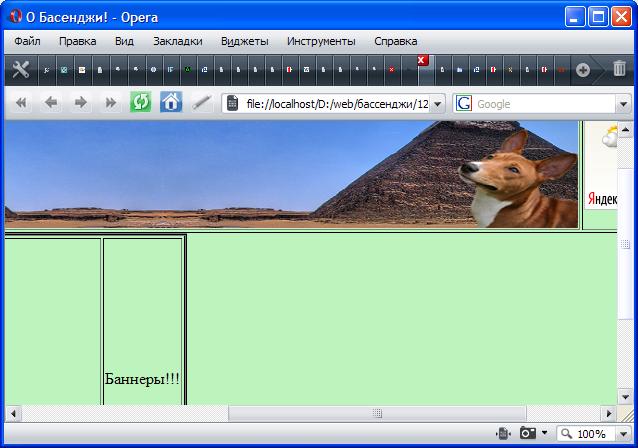Screen dimensions: 638x448
Task: Close the active tab with red X
Action: pyautogui.click(x=422, y=60)
